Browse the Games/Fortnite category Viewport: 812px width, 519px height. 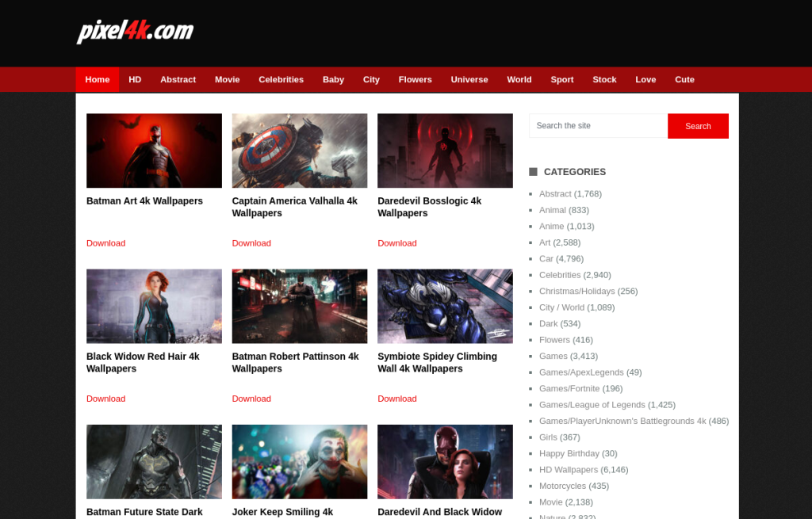click(x=569, y=388)
